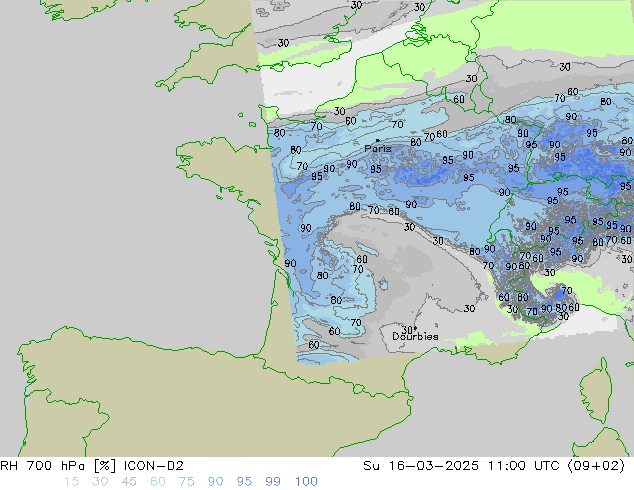Select legend value 99

(273, 482)
